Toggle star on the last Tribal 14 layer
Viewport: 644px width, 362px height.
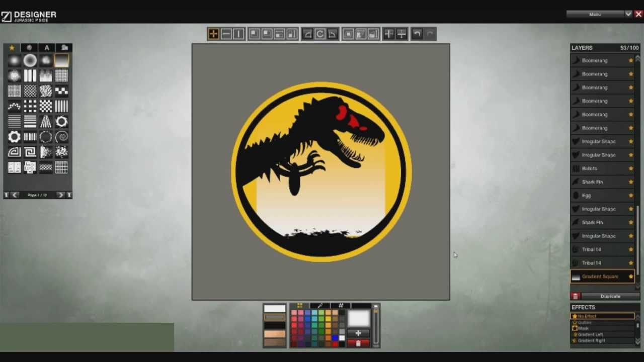click(x=631, y=263)
